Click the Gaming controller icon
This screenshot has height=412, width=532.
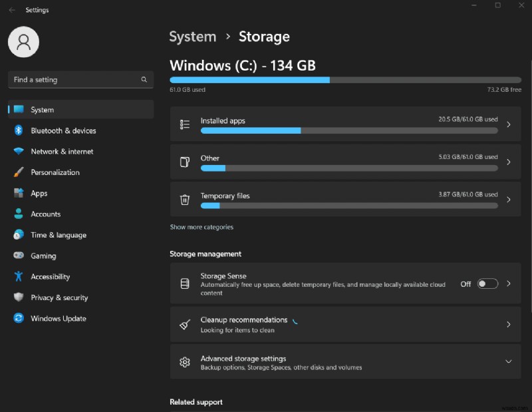(x=19, y=256)
